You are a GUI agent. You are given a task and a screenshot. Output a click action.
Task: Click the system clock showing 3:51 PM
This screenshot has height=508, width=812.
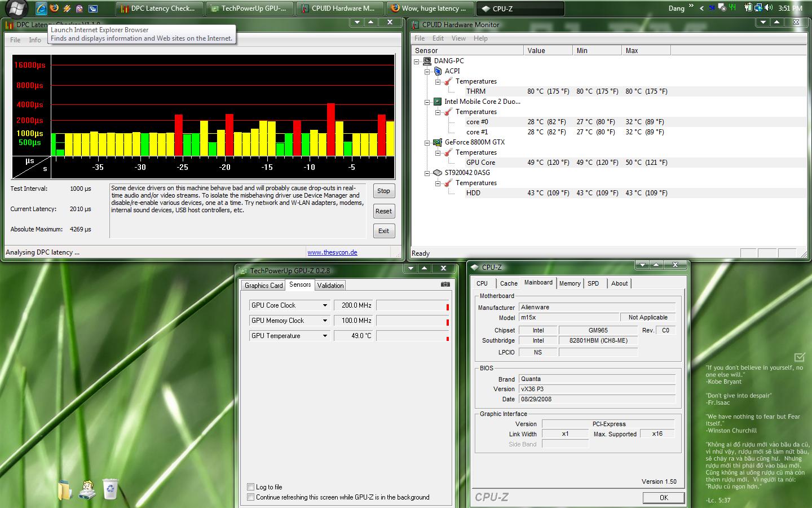click(x=790, y=8)
